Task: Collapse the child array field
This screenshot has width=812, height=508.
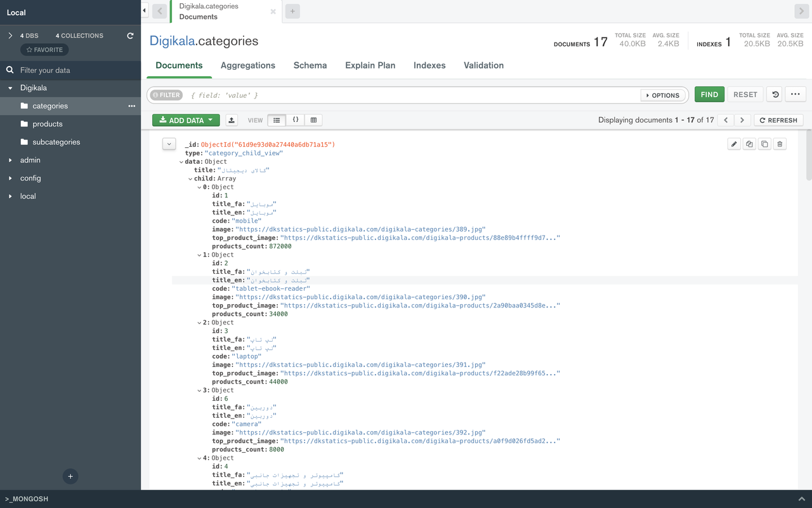Action: 191,179
